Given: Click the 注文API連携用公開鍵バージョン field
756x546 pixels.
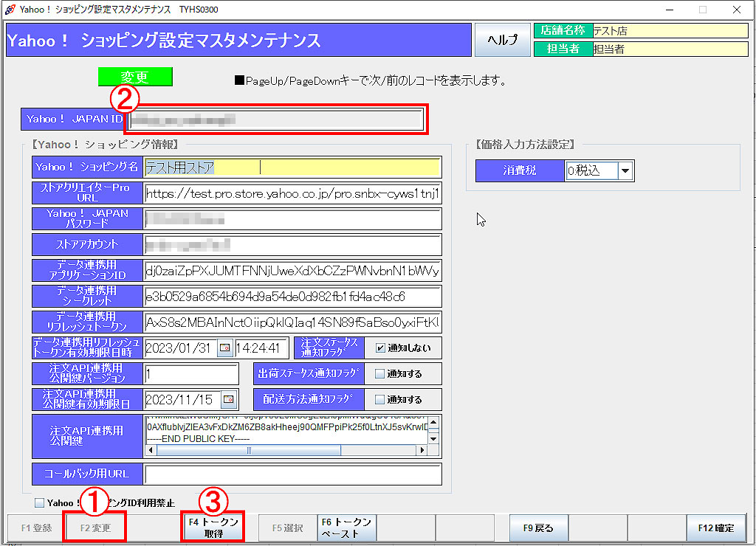Looking at the screenshot, I should coord(192,373).
